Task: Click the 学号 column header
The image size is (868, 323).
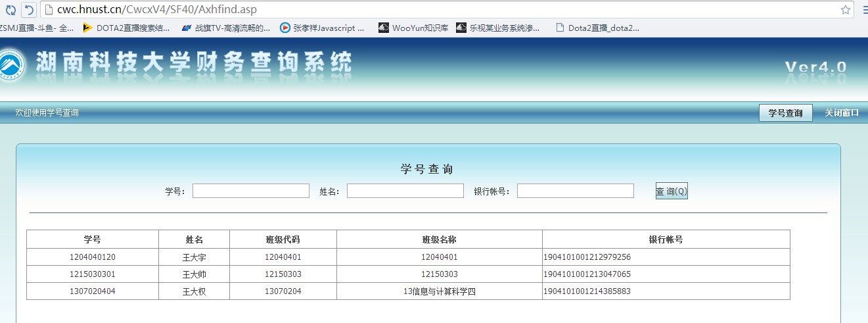Action: [93, 239]
